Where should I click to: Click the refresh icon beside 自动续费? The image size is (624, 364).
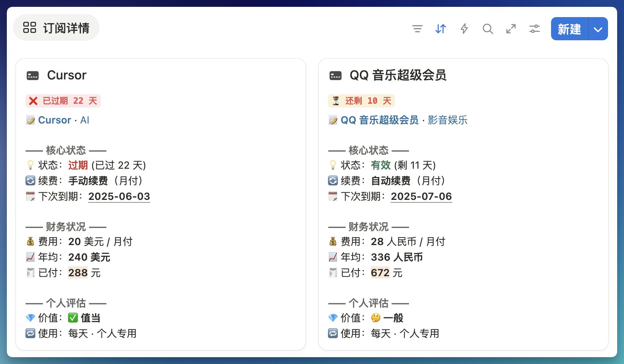(333, 180)
